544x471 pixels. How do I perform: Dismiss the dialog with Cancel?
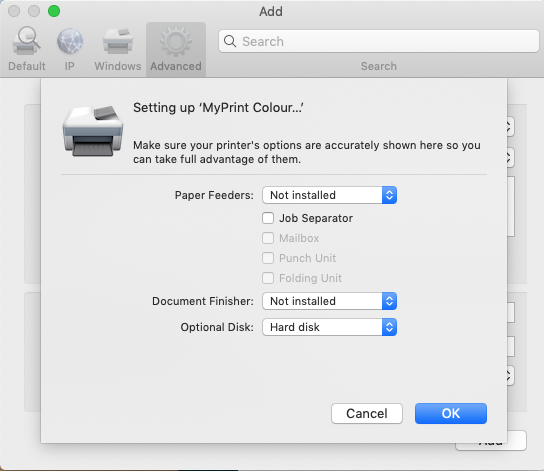pos(367,413)
